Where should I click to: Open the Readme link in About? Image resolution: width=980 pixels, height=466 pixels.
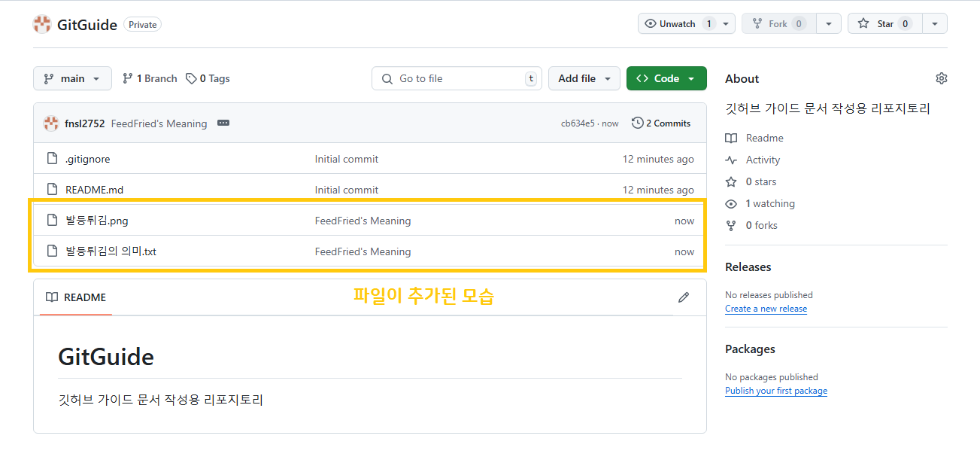(765, 139)
